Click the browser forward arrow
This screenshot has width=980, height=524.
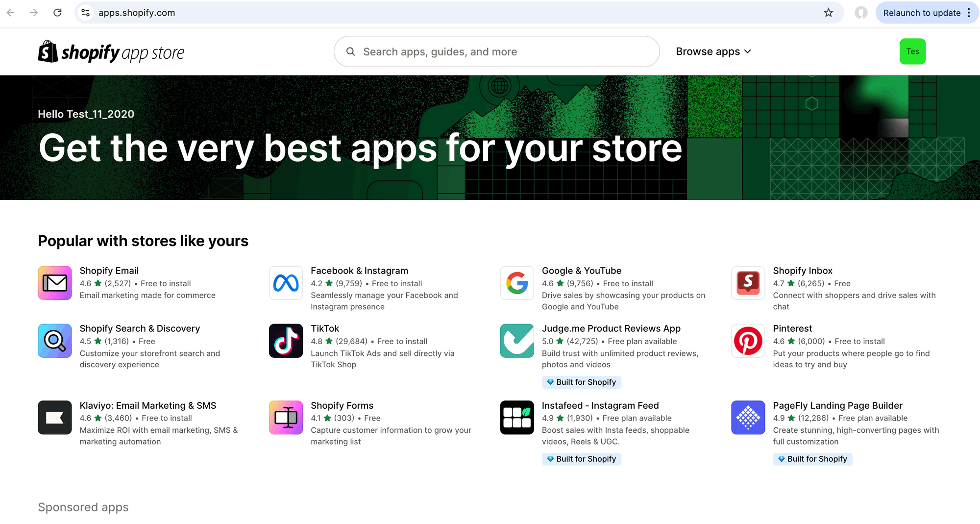click(34, 13)
